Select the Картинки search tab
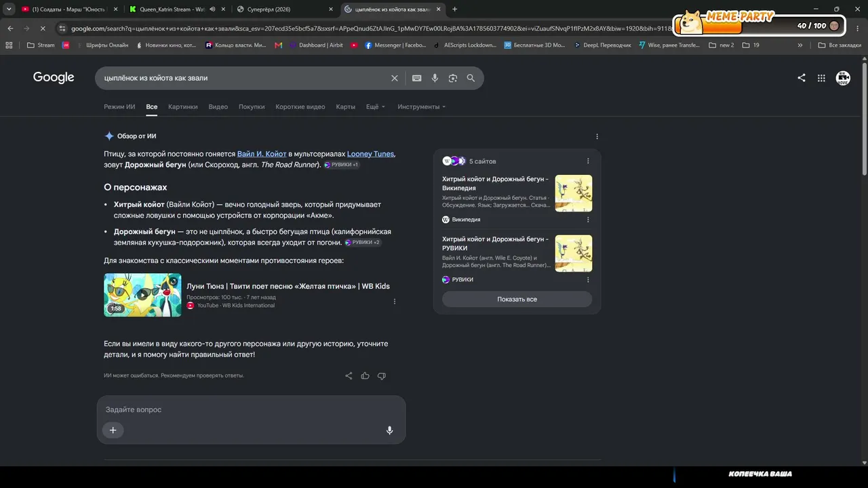This screenshot has width=868, height=488. click(x=183, y=106)
